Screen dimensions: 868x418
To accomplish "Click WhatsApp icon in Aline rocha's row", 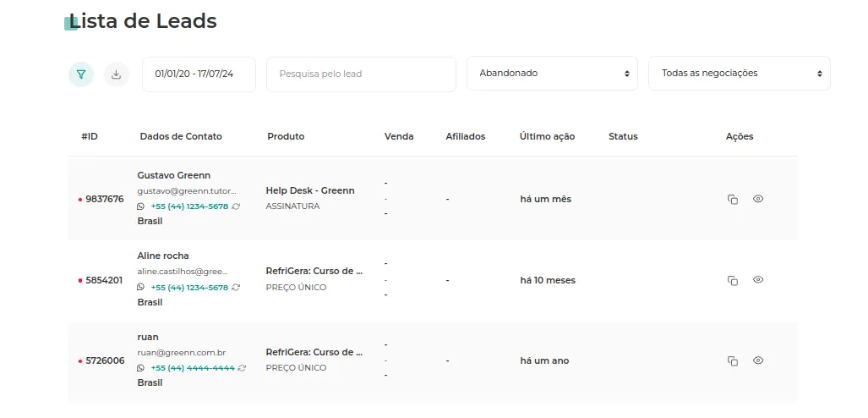I will coord(140,287).
